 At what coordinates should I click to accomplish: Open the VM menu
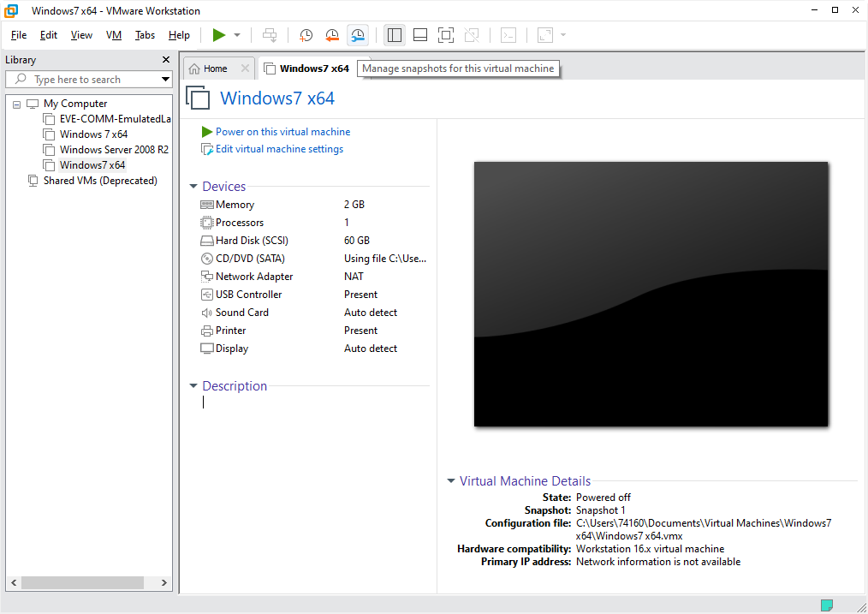pyautogui.click(x=114, y=35)
